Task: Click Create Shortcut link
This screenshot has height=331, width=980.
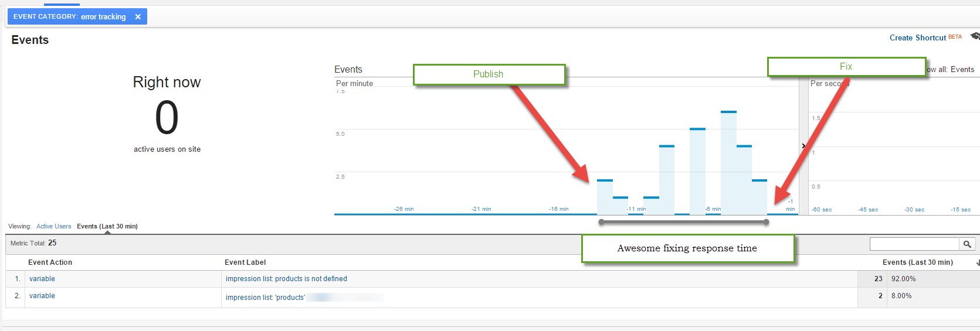Action: click(917, 37)
